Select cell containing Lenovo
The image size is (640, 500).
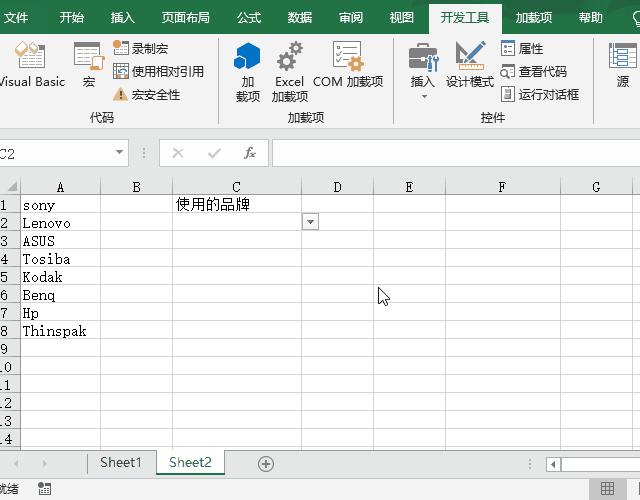pos(60,222)
